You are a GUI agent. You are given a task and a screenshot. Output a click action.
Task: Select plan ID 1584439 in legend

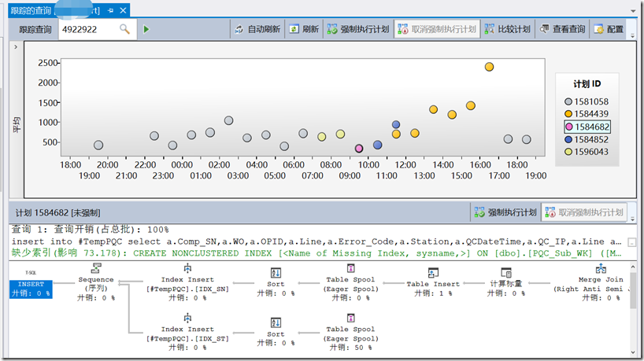(587, 113)
